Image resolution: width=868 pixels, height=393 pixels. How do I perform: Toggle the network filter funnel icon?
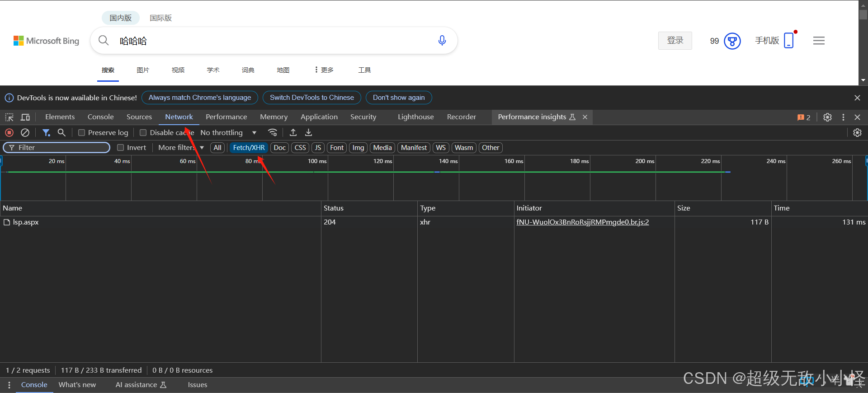click(46, 132)
